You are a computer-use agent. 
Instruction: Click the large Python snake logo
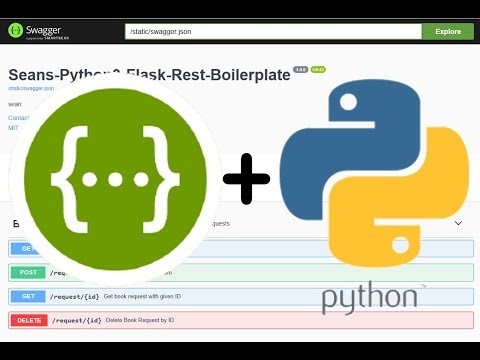(x=374, y=173)
